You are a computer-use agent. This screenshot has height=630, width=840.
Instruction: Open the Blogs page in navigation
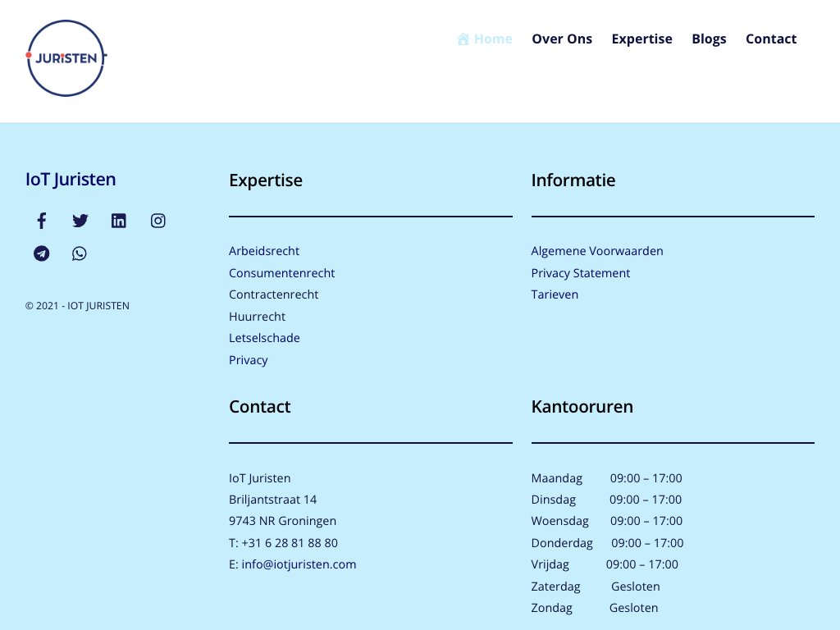pyautogui.click(x=709, y=39)
